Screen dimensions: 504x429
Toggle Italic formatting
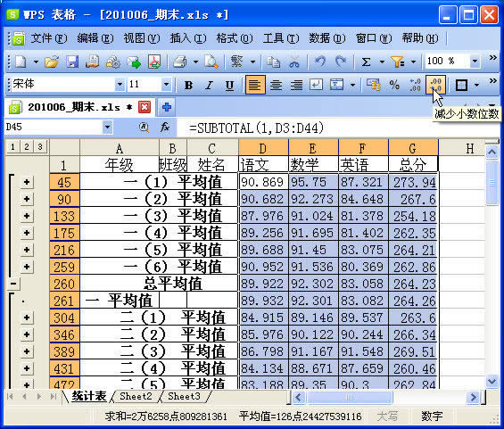(x=210, y=85)
